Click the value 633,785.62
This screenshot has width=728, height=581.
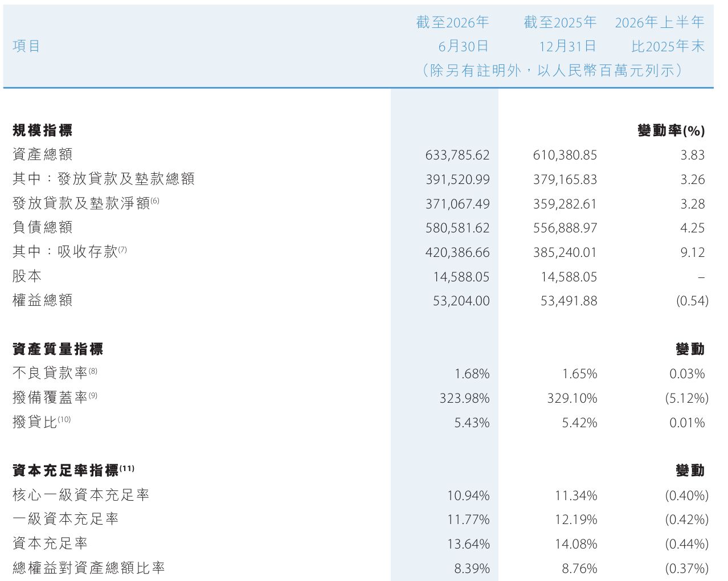click(x=457, y=155)
